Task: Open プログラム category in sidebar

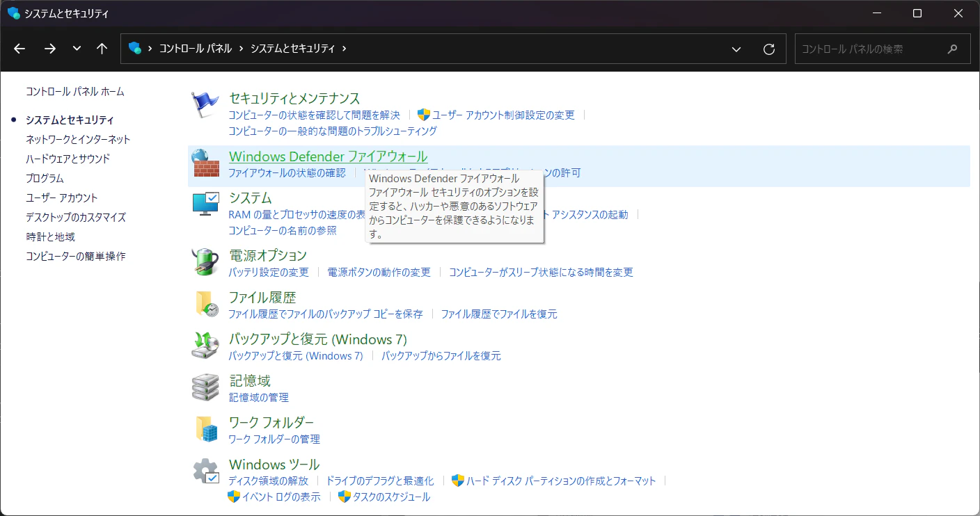Action: coord(45,178)
